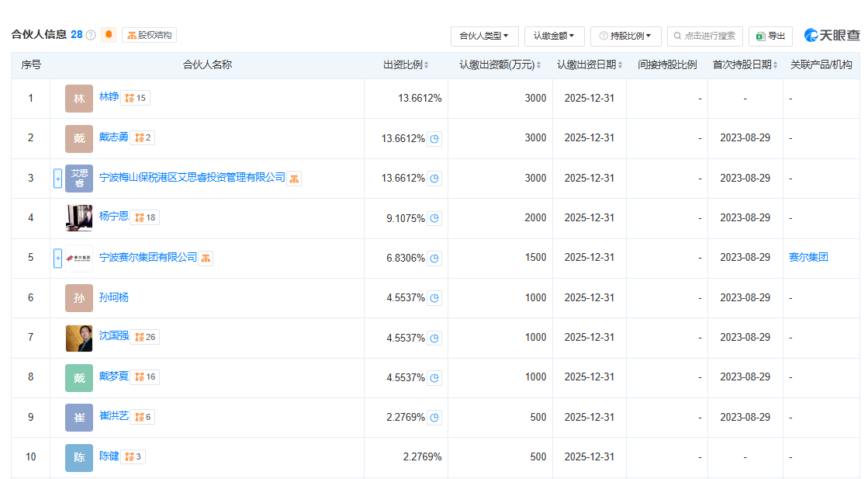Click the 艾思睿 avatar tile

pyautogui.click(x=79, y=179)
